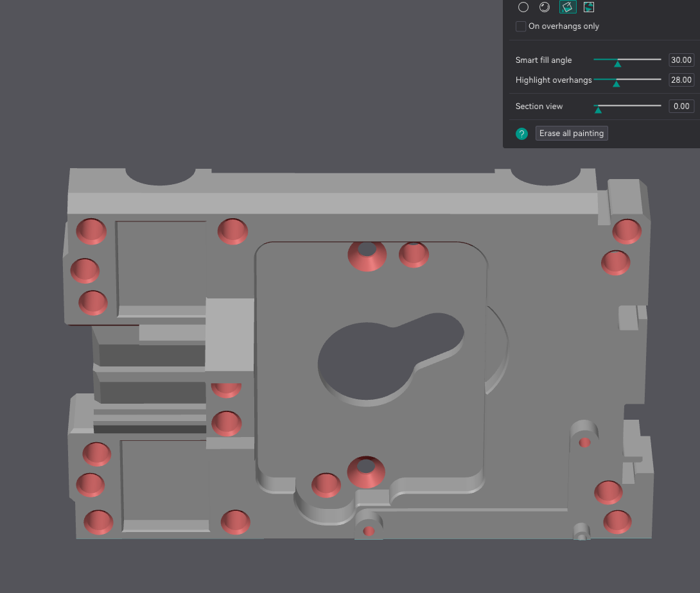This screenshot has width=700, height=593.
Task: Select the sphere brush tool
Action: [x=545, y=7]
